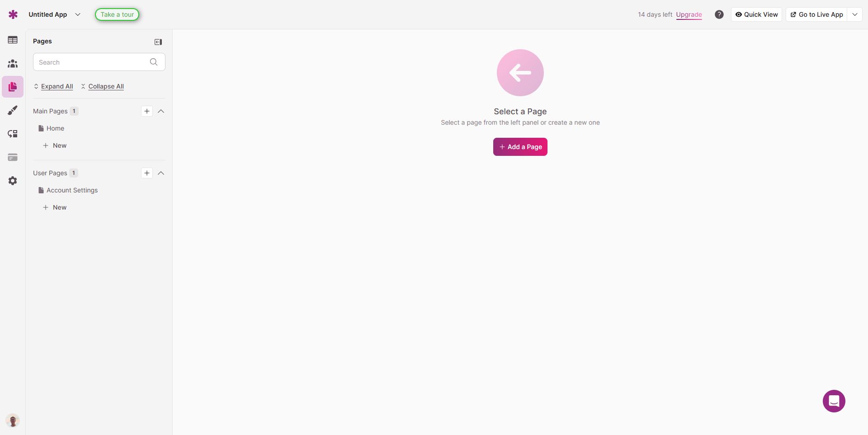
Task: Open the Flows sidebar icon
Action: 13,134
